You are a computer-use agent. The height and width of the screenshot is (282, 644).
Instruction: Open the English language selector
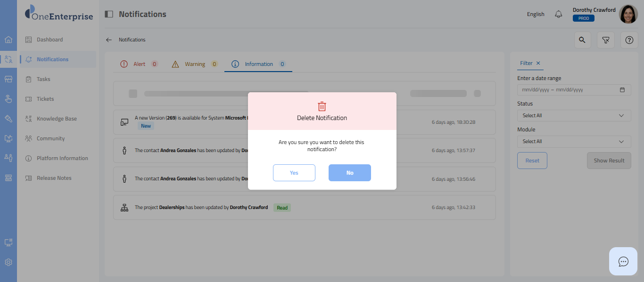coord(536,14)
